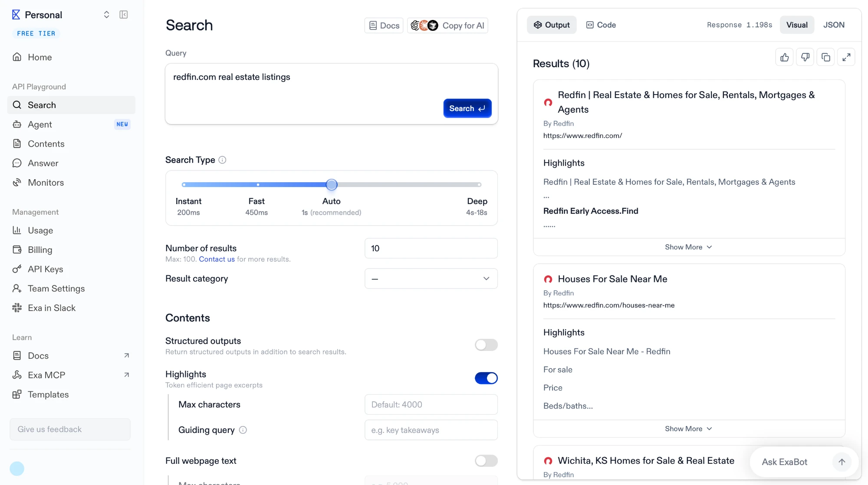Send message to ExaBot arrow button

tap(842, 462)
